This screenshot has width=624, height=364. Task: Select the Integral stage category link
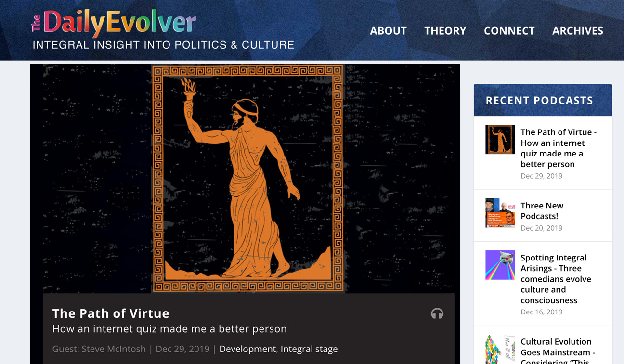pos(309,349)
